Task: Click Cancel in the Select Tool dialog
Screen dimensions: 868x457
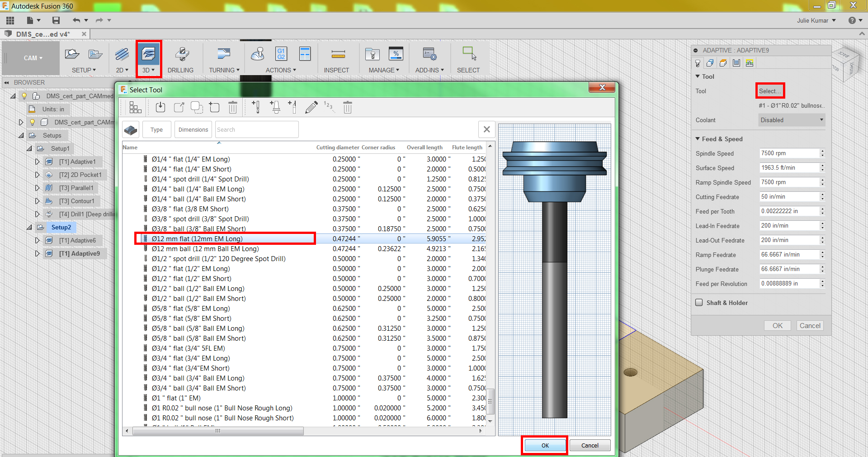Action: [x=590, y=445]
